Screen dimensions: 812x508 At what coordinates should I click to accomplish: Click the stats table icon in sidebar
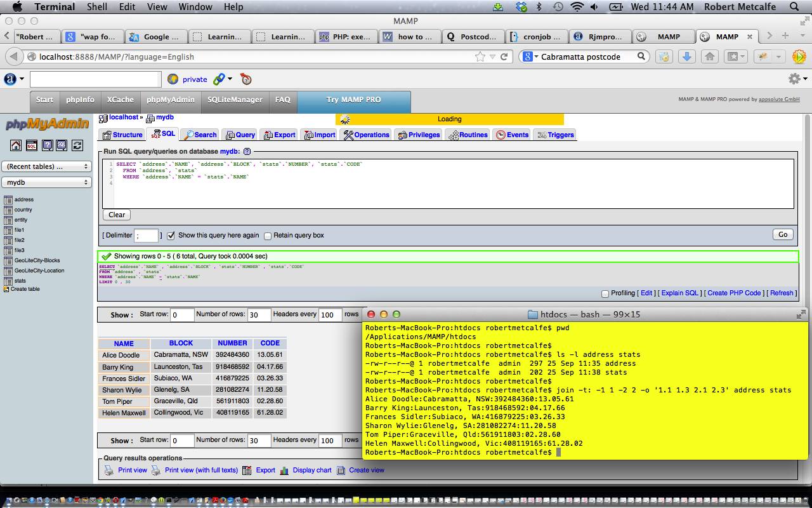pos(8,281)
